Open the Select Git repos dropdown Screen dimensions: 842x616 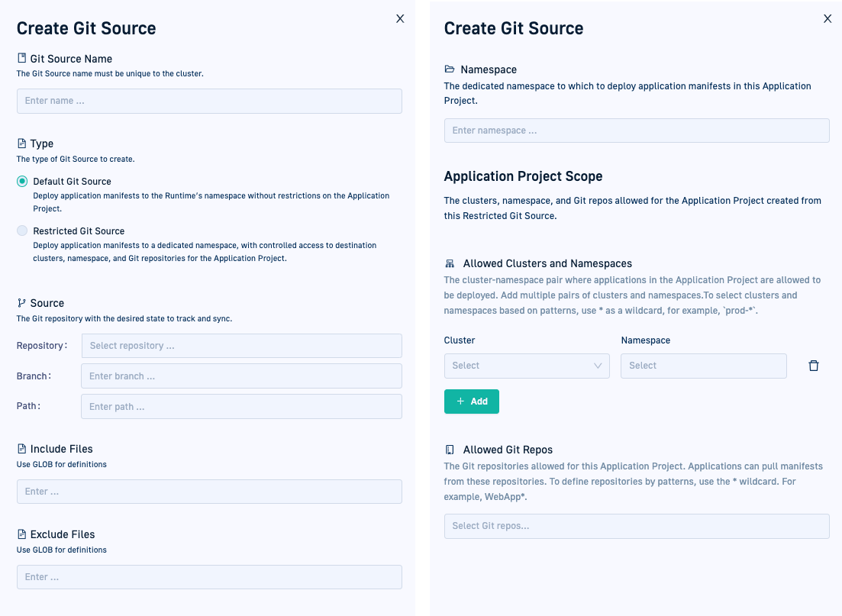pos(637,526)
